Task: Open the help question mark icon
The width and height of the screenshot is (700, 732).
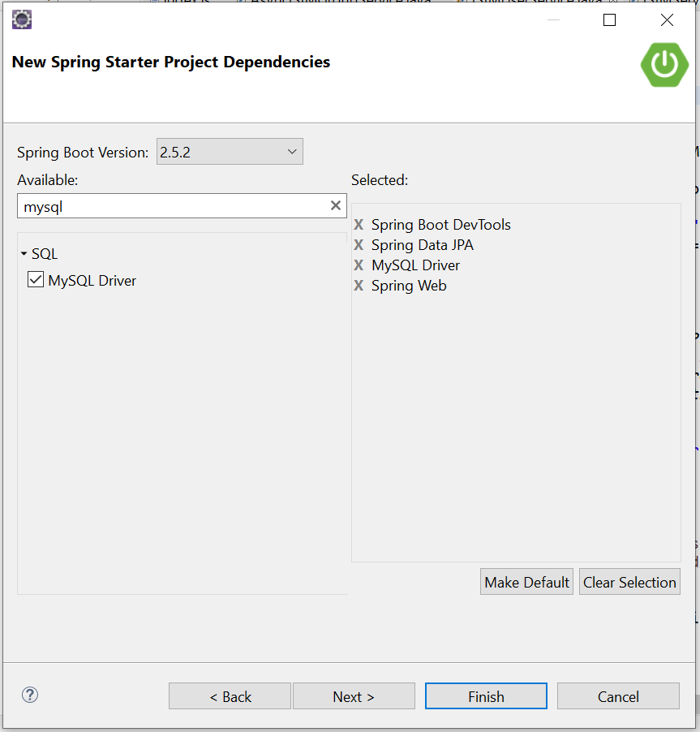Action: (x=30, y=695)
